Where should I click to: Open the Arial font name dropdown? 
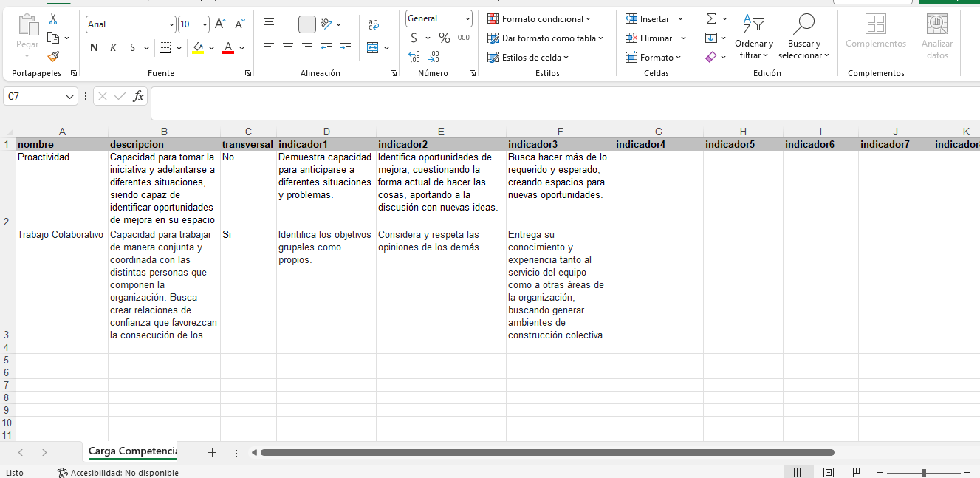tap(171, 24)
